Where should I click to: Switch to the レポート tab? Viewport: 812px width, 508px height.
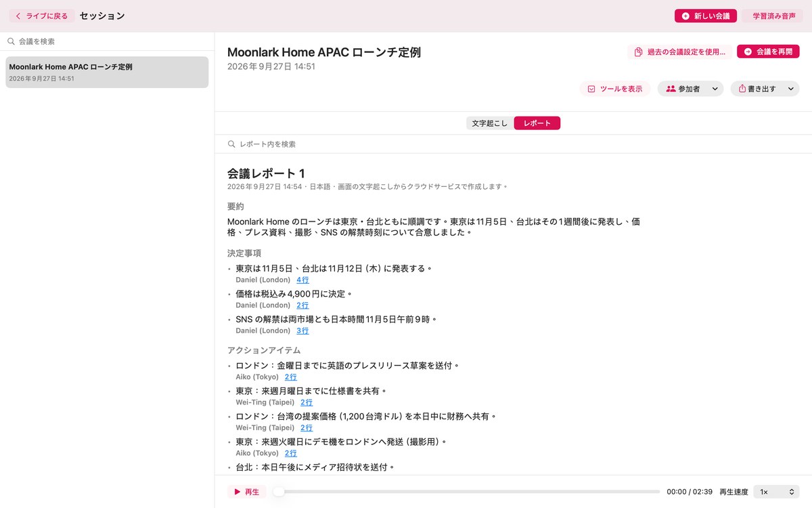click(537, 123)
